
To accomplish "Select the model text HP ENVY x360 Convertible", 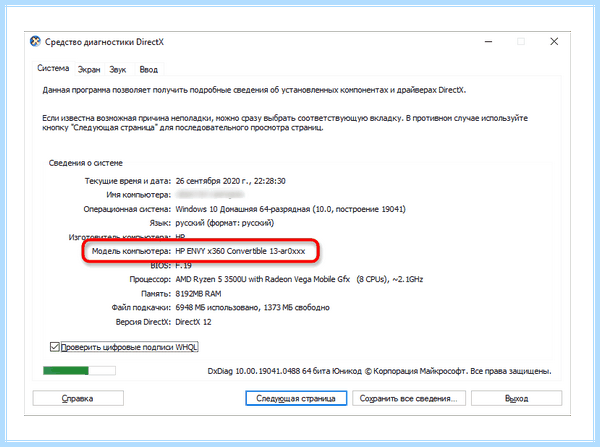I will [221, 251].
